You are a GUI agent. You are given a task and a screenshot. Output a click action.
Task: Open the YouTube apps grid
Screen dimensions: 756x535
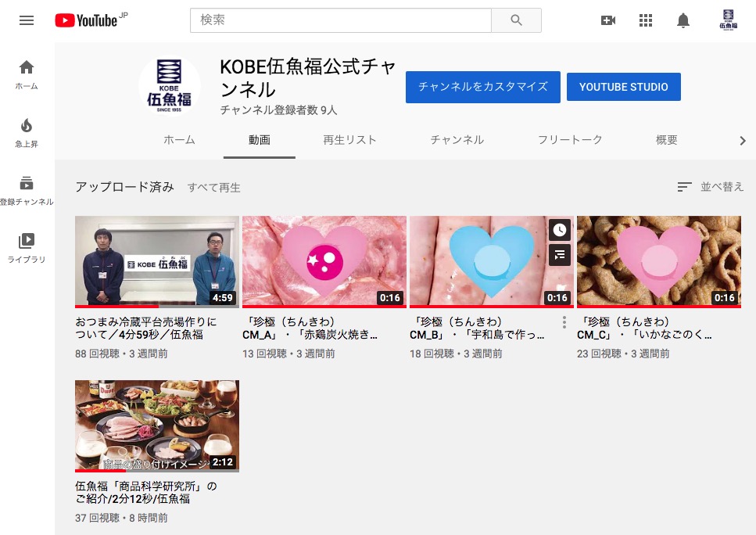(646, 20)
